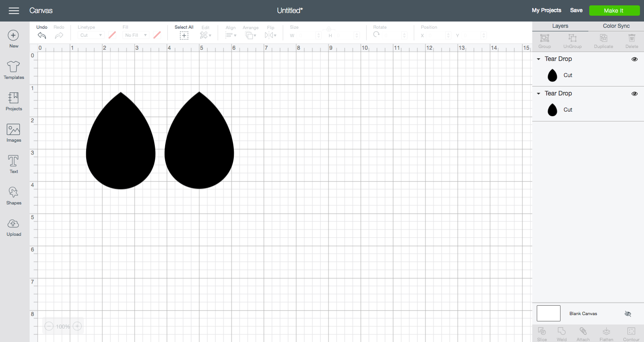Click the Canvas title label

click(41, 10)
